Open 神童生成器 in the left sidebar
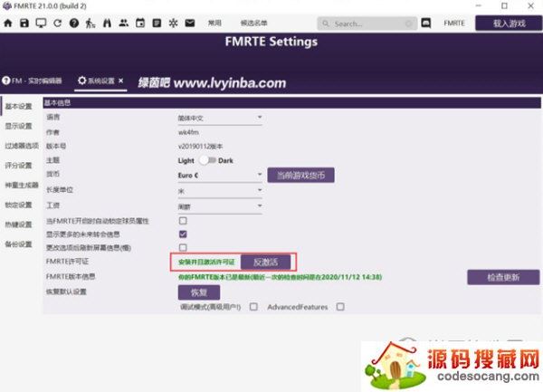 [22, 186]
